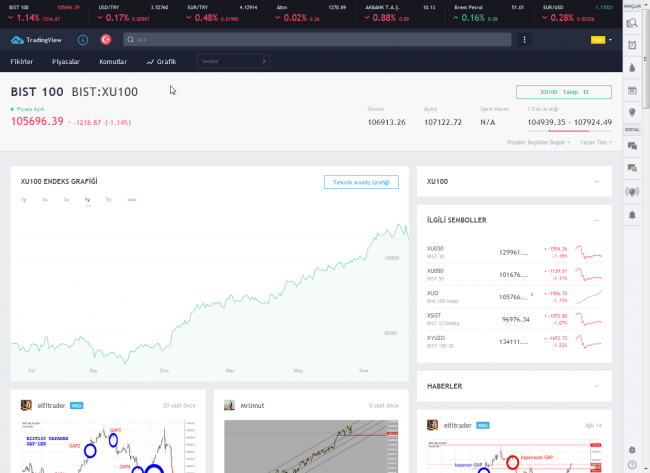
Task: Click the Brent Petrol ticker
Action: pos(489,13)
